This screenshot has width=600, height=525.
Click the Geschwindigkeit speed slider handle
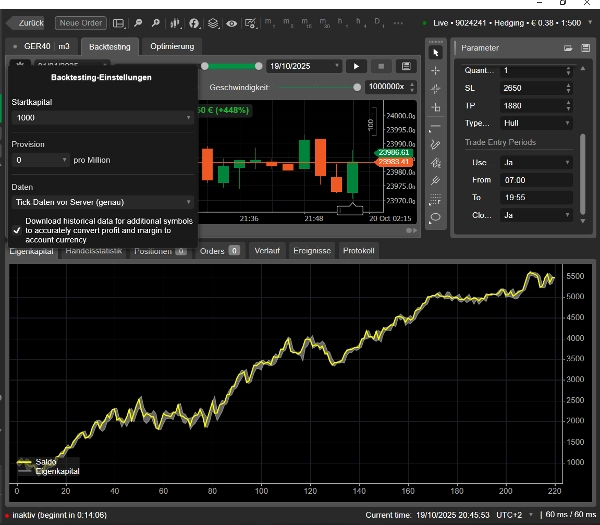[357, 87]
